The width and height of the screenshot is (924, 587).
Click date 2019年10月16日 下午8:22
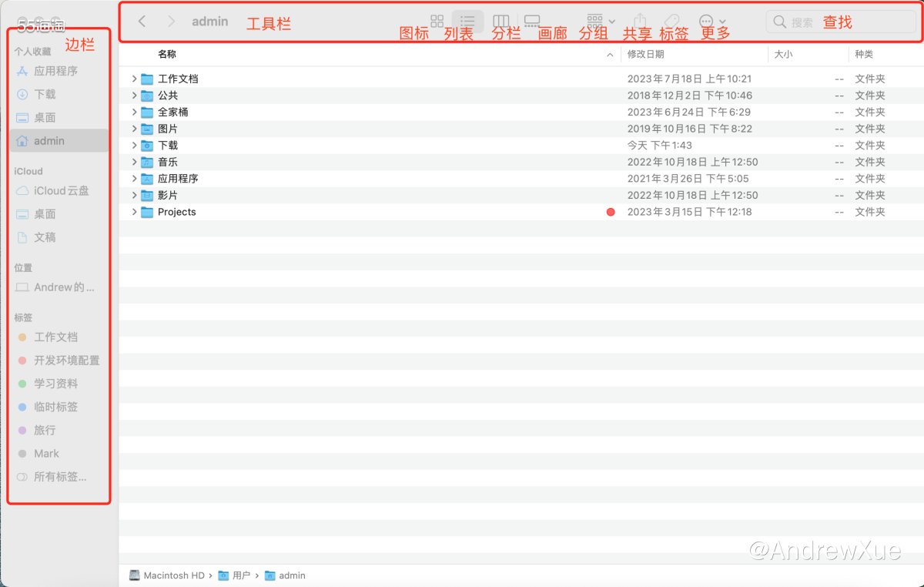[689, 129]
